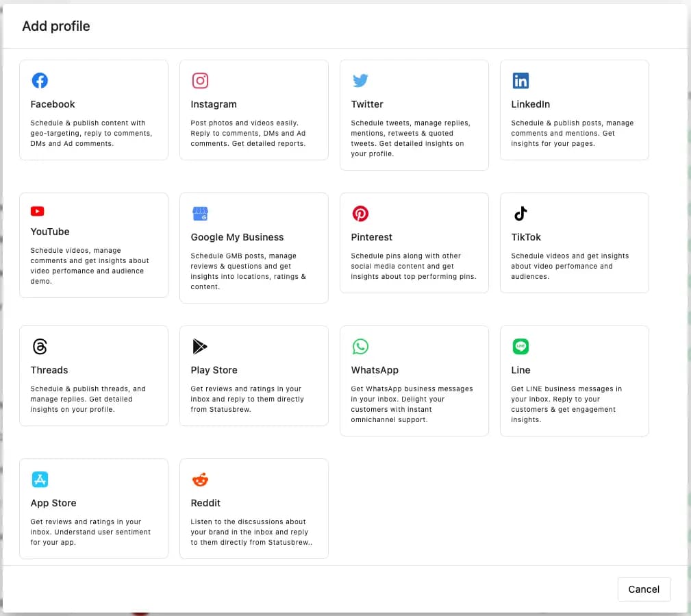Image resolution: width=691 pixels, height=616 pixels.
Task: Select the Google My Business storefront icon
Action: (200, 214)
